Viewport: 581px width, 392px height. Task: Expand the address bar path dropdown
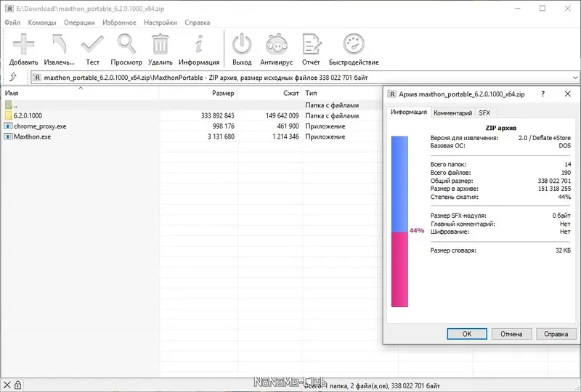pyautogui.click(x=575, y=78)
